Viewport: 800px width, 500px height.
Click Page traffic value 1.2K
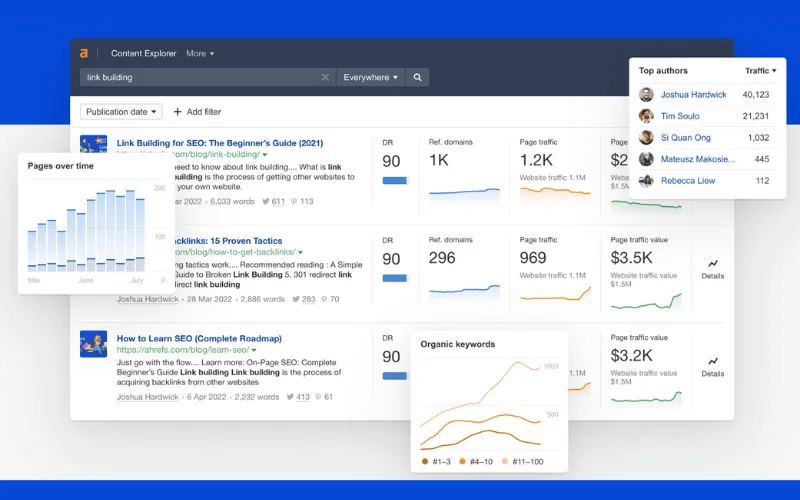(536, 160)
